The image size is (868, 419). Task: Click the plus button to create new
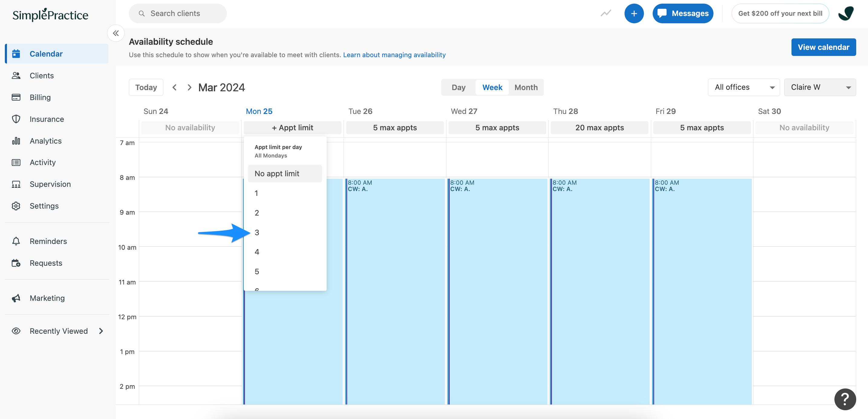tap(634, 13)
